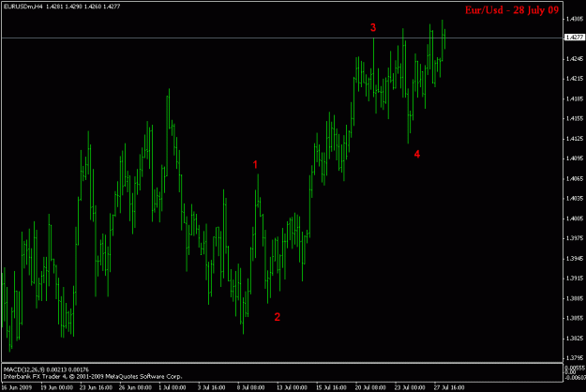Select the 3 Jul 16:00 time label
The height and width of the screenshot is (392, 586).
[211, 387]
